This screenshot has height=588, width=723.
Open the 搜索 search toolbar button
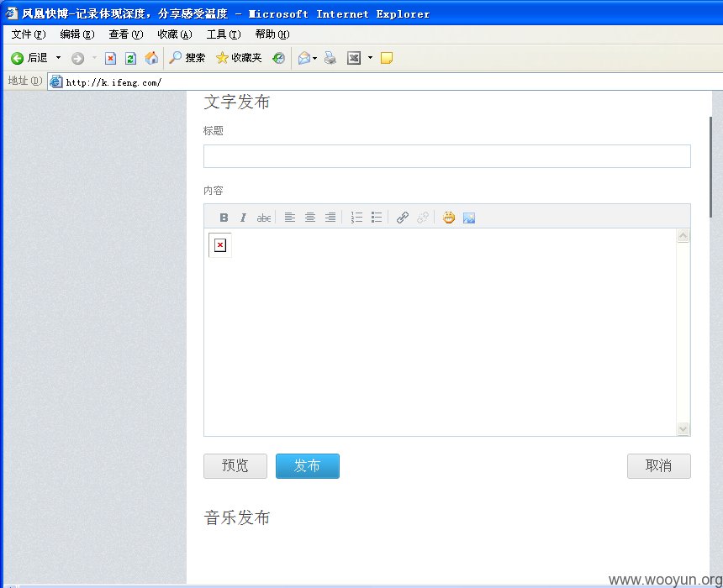(x=187, y=58)
